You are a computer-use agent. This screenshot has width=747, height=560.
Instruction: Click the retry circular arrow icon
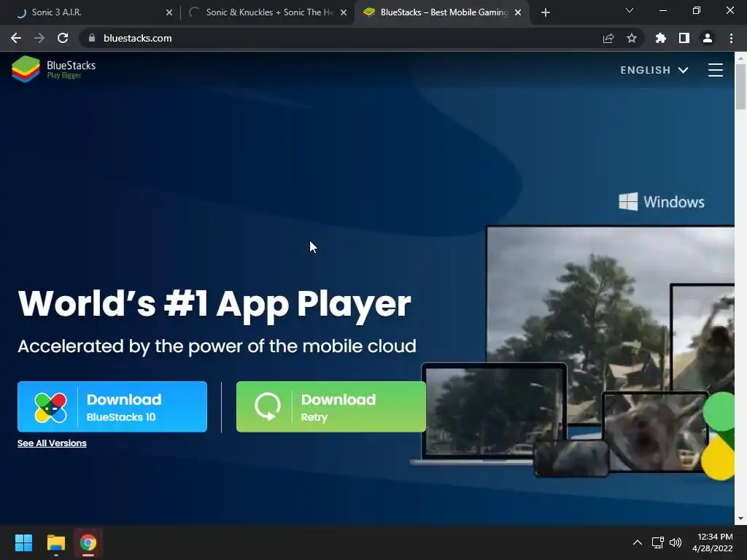(267, 407)
